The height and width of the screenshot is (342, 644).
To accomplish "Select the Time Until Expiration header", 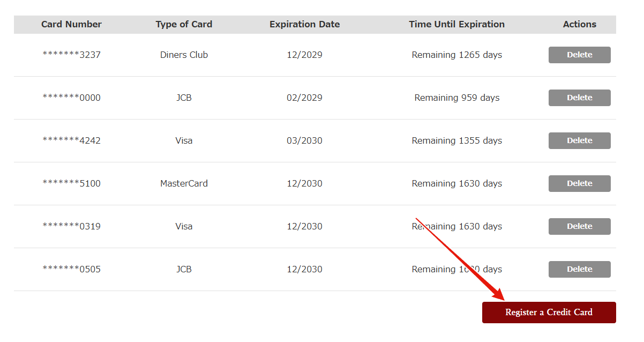I will (x=456, y=24).
